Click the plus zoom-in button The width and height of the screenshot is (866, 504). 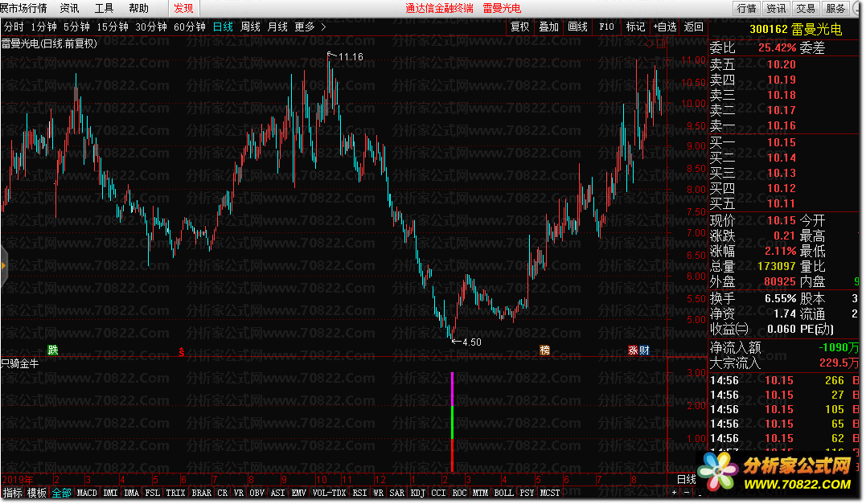(x=674, y=493)
